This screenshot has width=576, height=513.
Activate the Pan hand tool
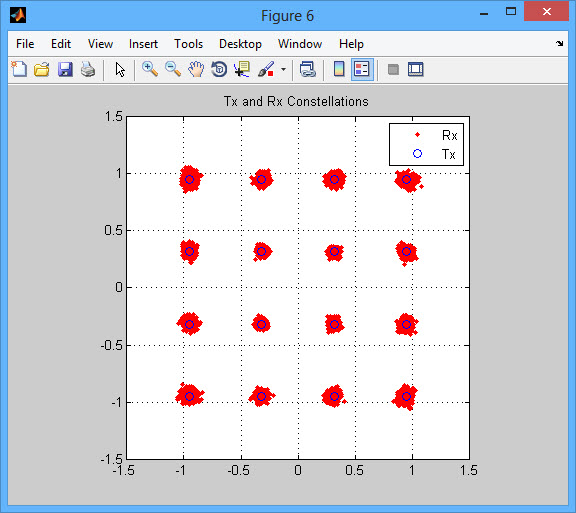[196, 69]
